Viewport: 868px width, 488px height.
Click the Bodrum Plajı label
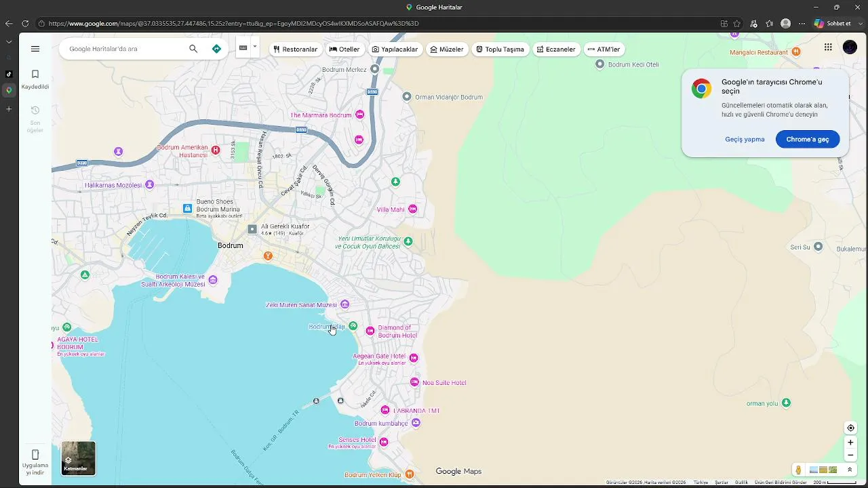coord(327,327)
